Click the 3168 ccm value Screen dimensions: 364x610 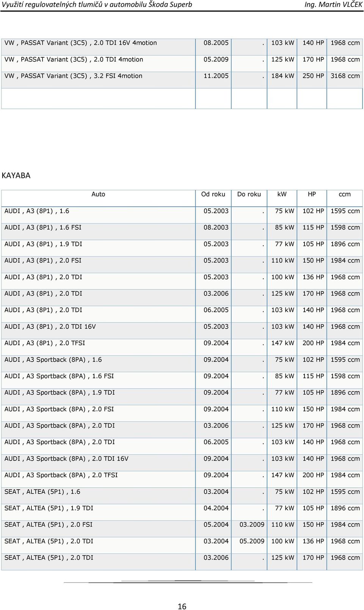(345, 76)
